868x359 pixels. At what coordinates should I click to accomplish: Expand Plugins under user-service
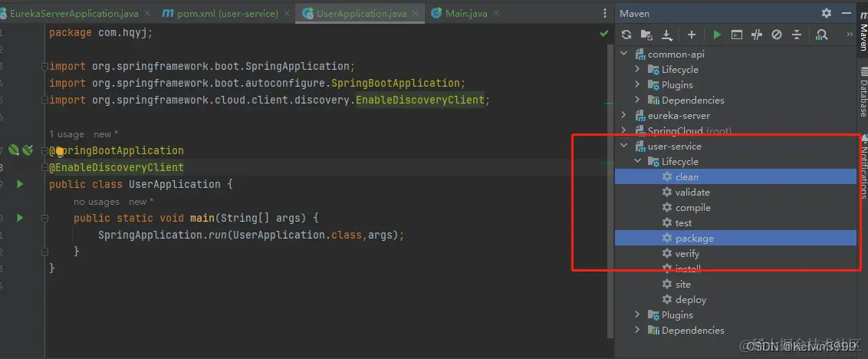click(637, 315)
